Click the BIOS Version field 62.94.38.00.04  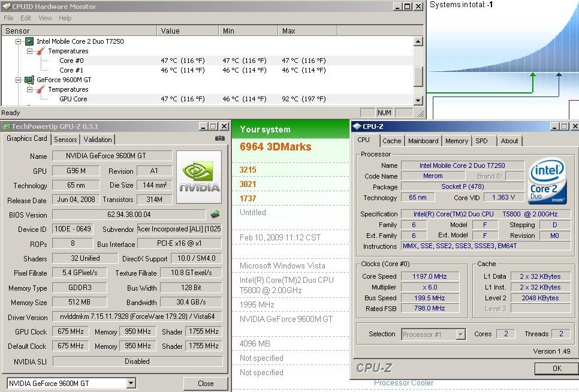point(129,215)
